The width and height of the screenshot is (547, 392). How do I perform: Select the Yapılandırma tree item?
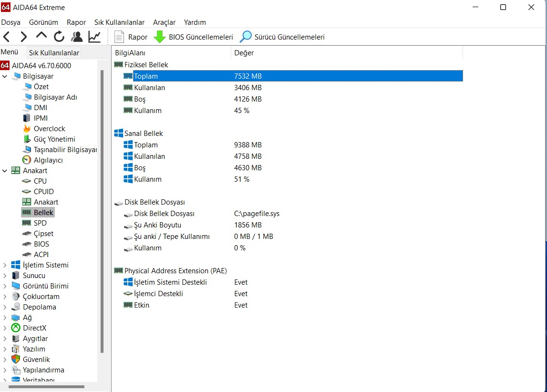pos(43,370)
